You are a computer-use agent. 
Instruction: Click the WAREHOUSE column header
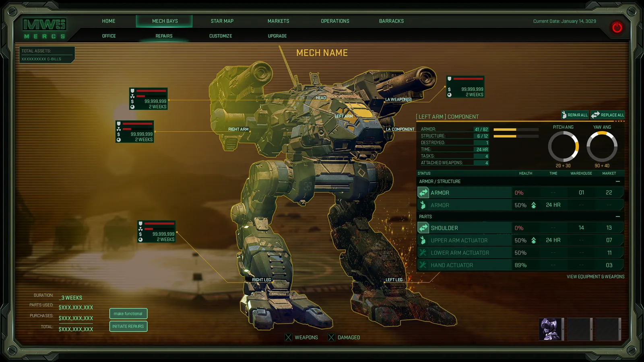click(581, 173)
